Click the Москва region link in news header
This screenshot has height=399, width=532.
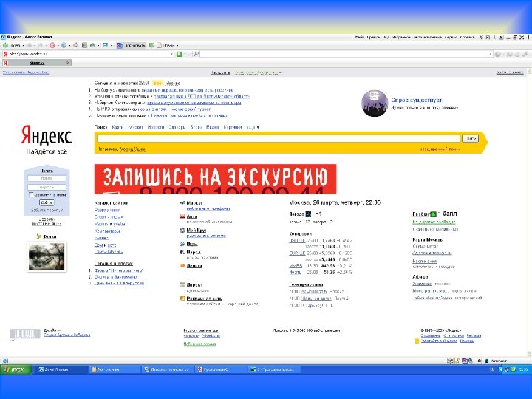(173, 83)
